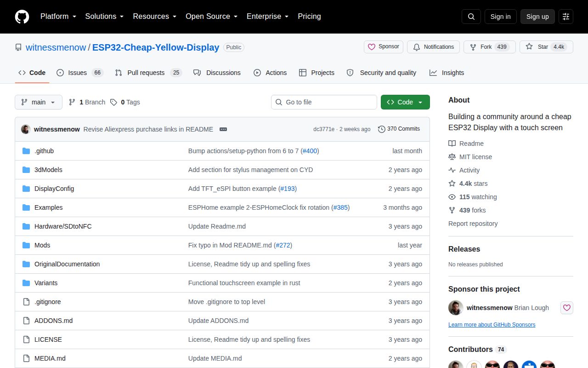Focus the Go to file field

pos(324,102)
